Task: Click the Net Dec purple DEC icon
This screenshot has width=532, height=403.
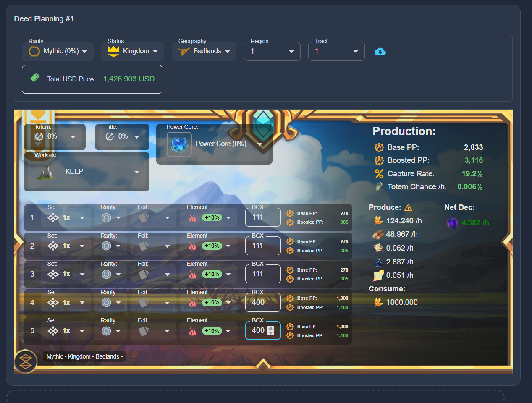Action: coord(452,223)
